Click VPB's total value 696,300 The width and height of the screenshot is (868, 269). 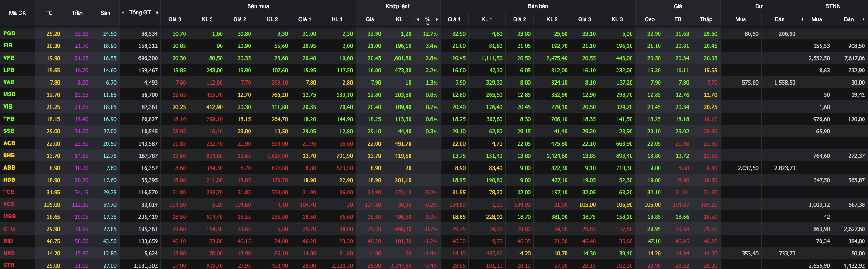(x=148, y=58)
